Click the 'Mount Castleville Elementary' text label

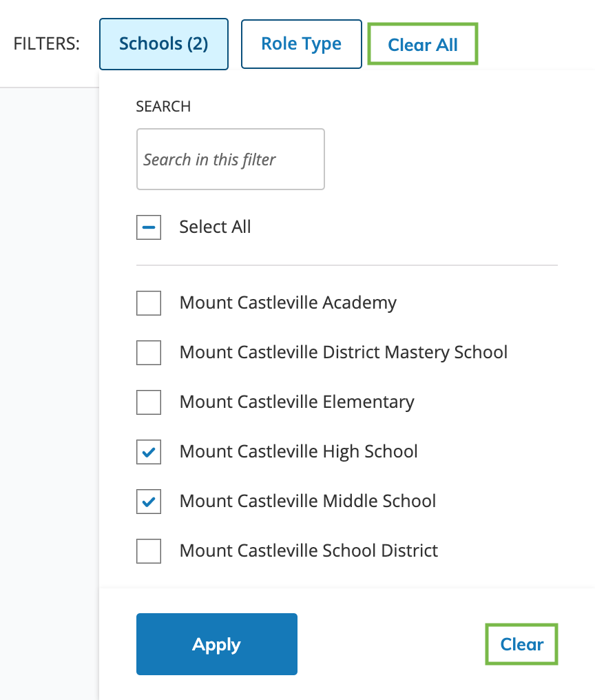[297, 402]
